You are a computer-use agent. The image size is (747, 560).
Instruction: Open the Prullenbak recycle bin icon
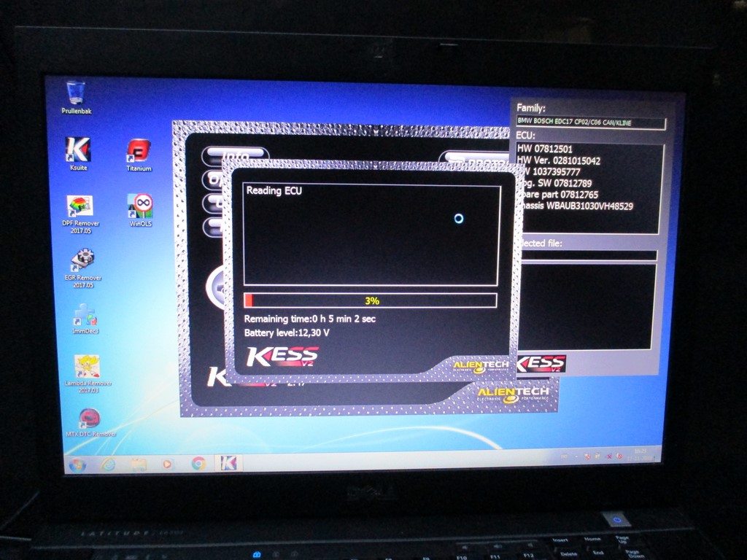point(76,94)
